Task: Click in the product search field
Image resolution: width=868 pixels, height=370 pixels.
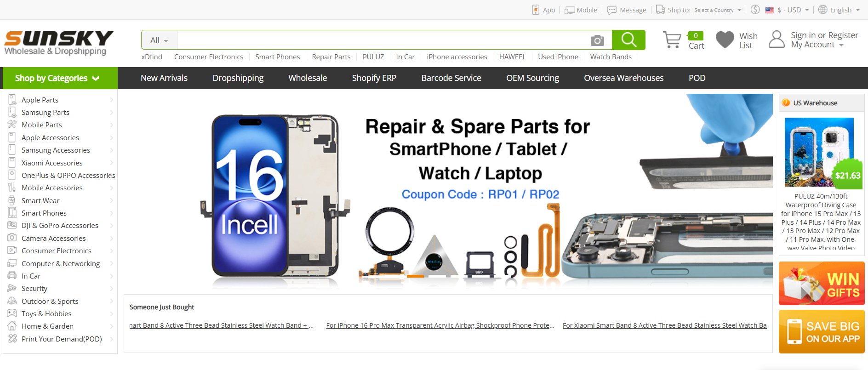Action: (383, 40)
